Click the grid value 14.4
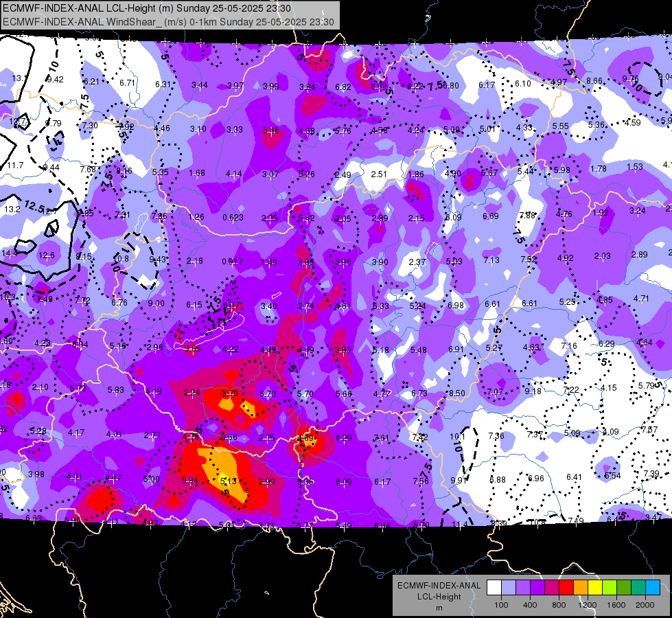The height and width of the screenshot is (618, 672). [x=9, y=253]
